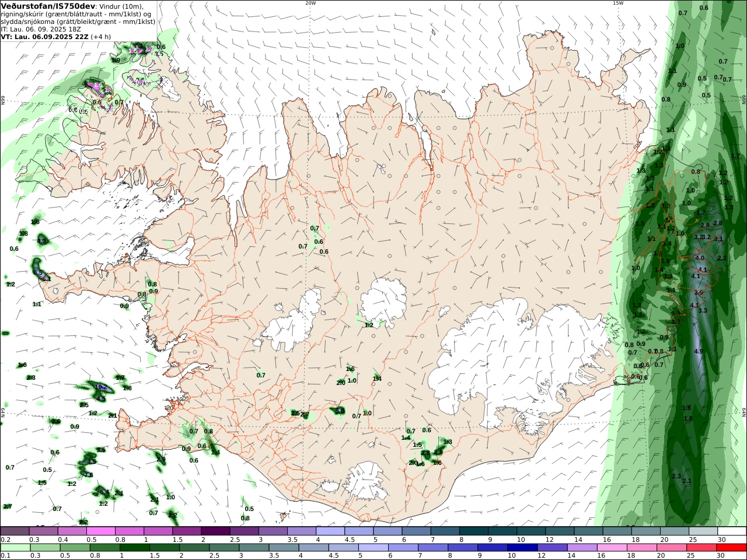
Task: Click the lower legend swatch between 0.3 and 0.5
Action: (x=45, y=547)
